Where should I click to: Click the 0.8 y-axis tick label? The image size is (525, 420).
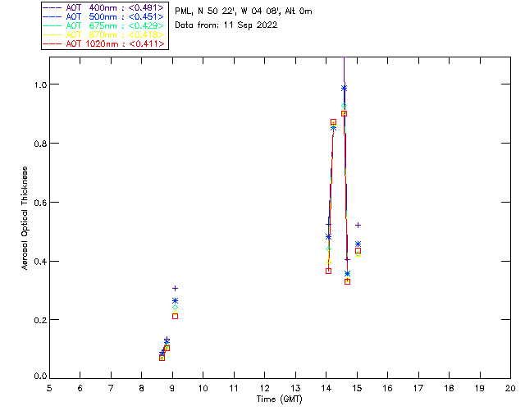pyautogui.click(x=40, y=144)
